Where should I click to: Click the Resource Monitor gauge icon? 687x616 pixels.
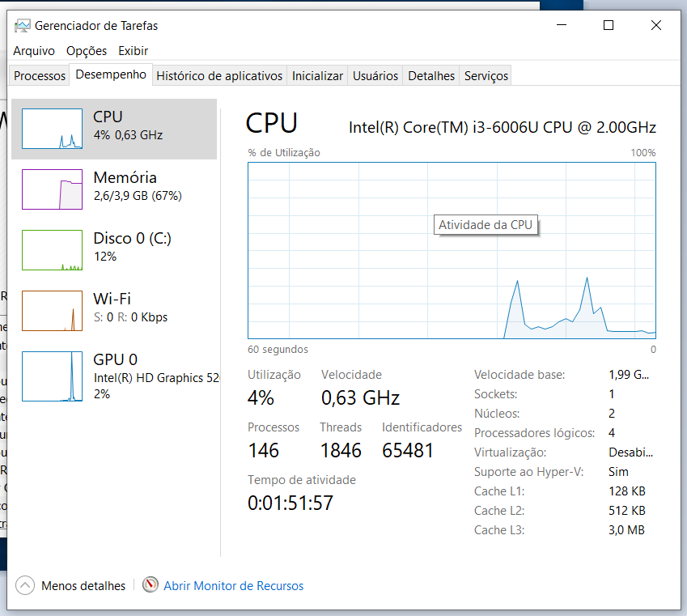pos(151,585)
